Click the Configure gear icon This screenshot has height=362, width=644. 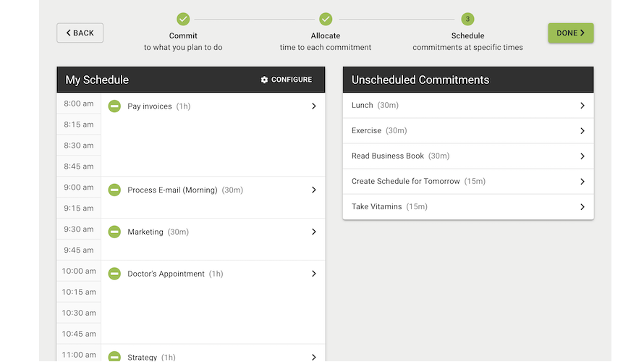pos(264,80)
